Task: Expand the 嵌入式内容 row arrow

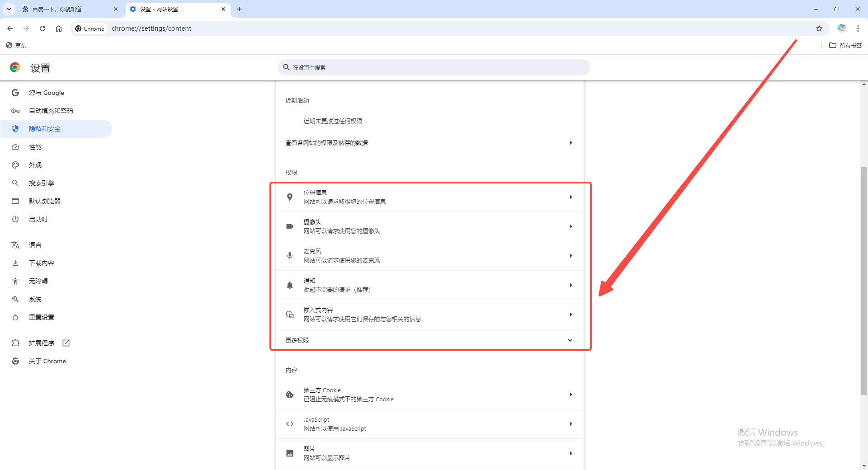Action: [x=571, y=315]
